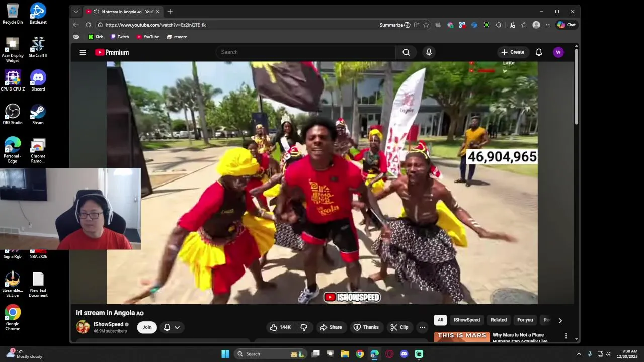The width and height of the screenshot is (644, 362).
Task: Select the For you filter chip
Action: pos(525,320)
